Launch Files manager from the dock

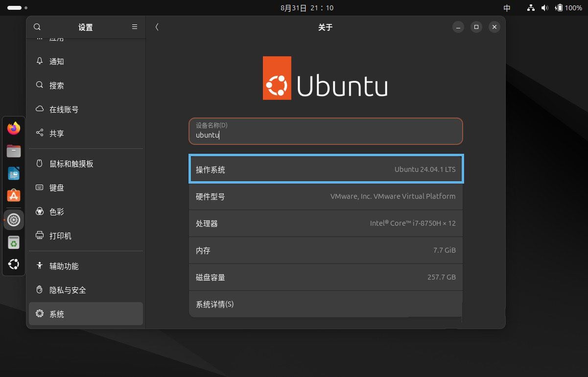pos(14,151)
